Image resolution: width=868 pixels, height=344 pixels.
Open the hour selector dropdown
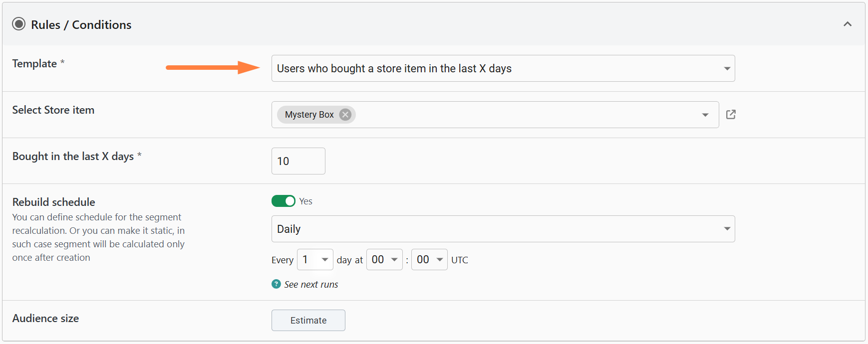click(x=384, y=260)
